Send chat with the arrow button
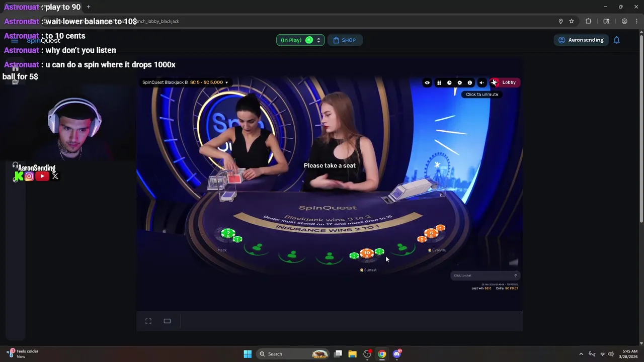Screen dimensions: 644x362 (515, 276)
